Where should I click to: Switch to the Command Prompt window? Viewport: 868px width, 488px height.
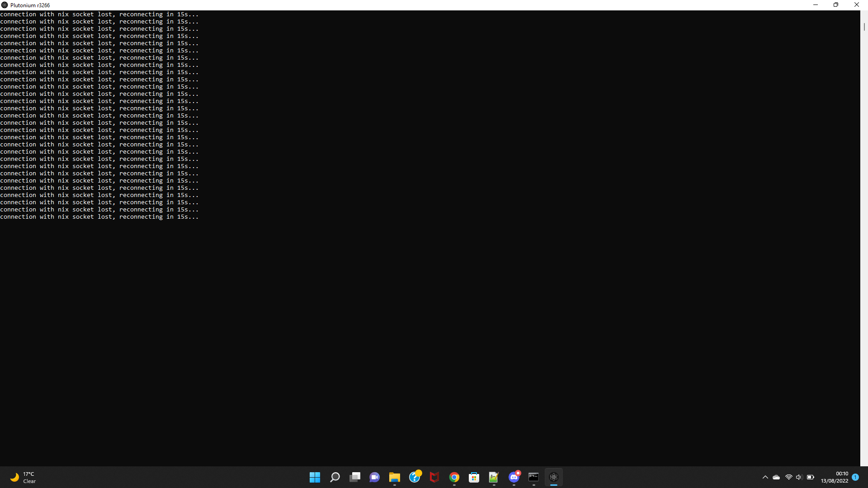point(533,477)
